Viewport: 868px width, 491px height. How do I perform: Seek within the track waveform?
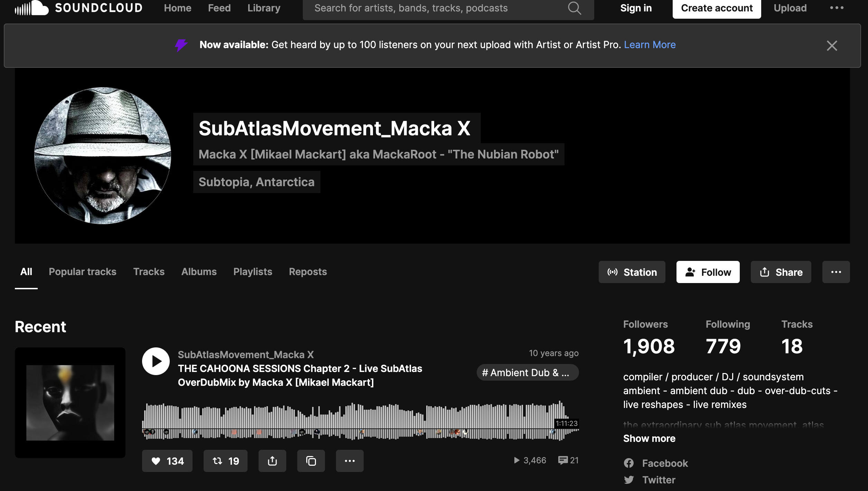360,420
